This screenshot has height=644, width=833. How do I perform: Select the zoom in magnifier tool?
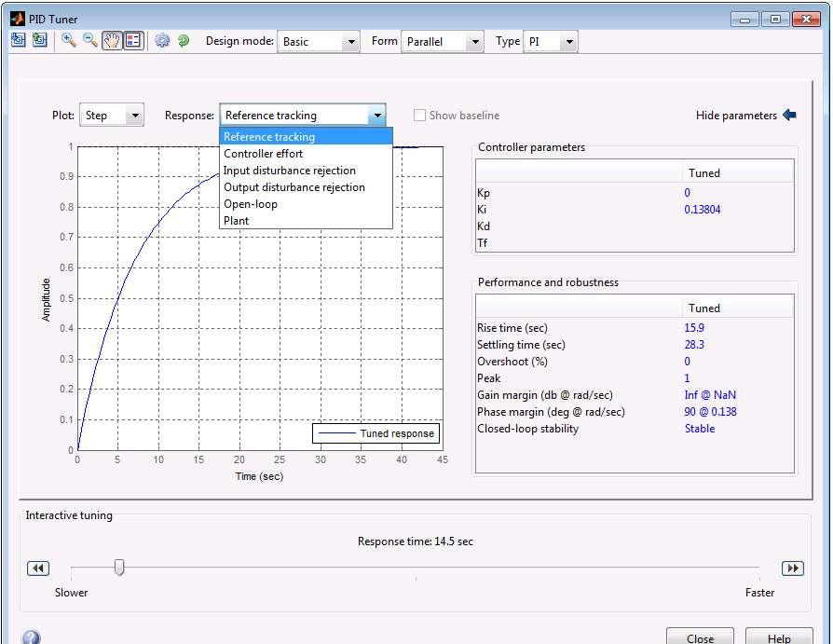coord(68,40)
